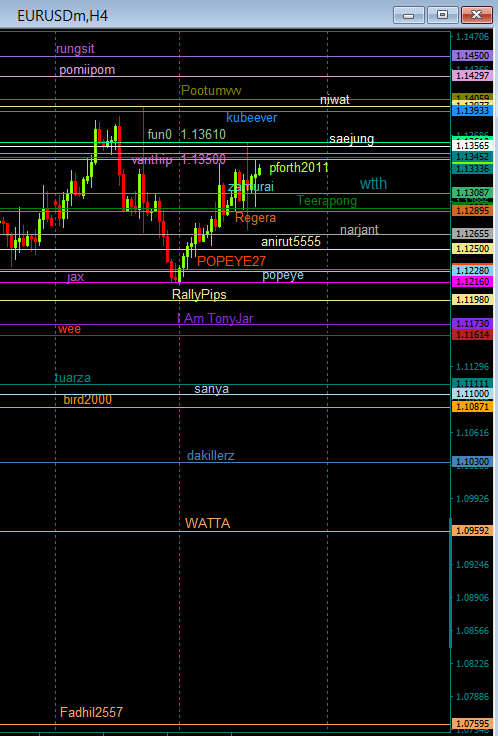Click the 1.07595 price tag
Screen dimensions: 498x736
coord(472,724)
